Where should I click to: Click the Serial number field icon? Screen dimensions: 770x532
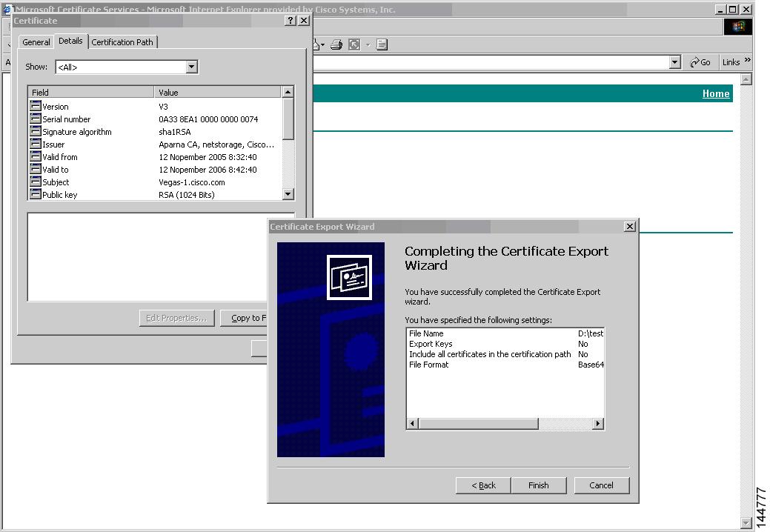coord(36,119)
